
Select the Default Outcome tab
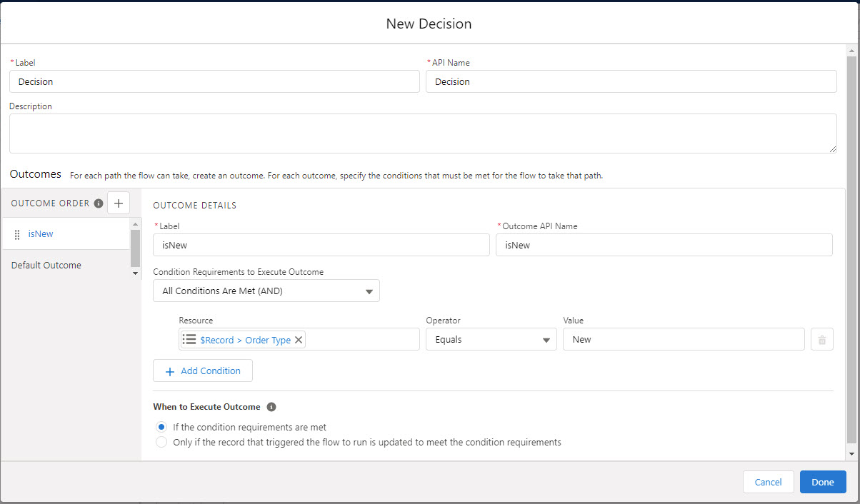tap(46, 265)
